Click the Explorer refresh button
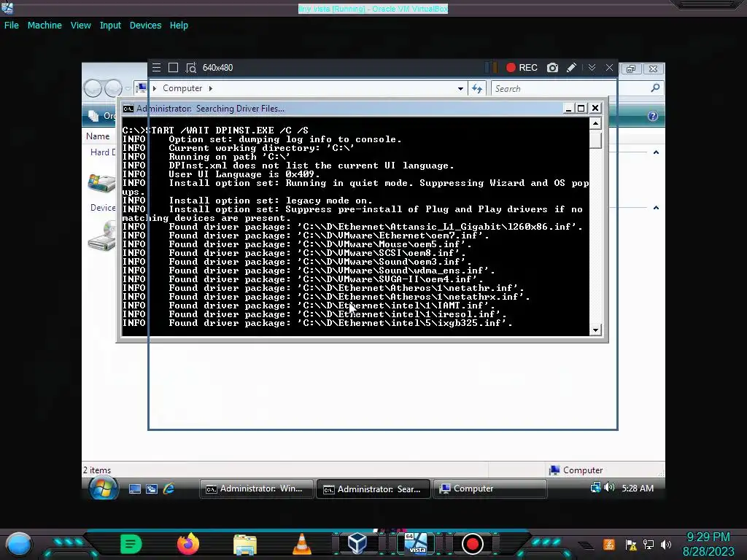This screenshot has height=560, width=747. pos(477,88)
